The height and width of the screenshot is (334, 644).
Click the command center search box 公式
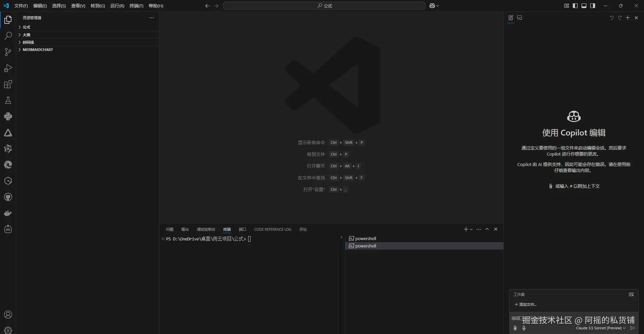point(324,6)
